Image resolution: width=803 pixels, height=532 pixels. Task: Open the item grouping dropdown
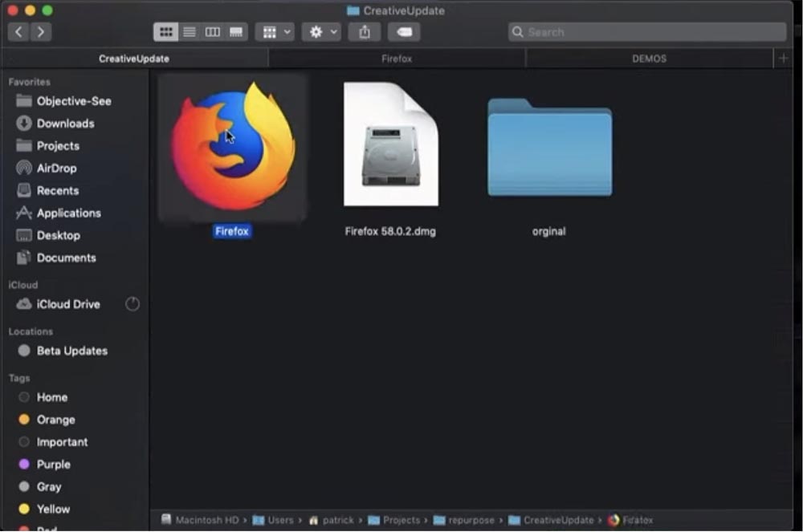point(274,31)
